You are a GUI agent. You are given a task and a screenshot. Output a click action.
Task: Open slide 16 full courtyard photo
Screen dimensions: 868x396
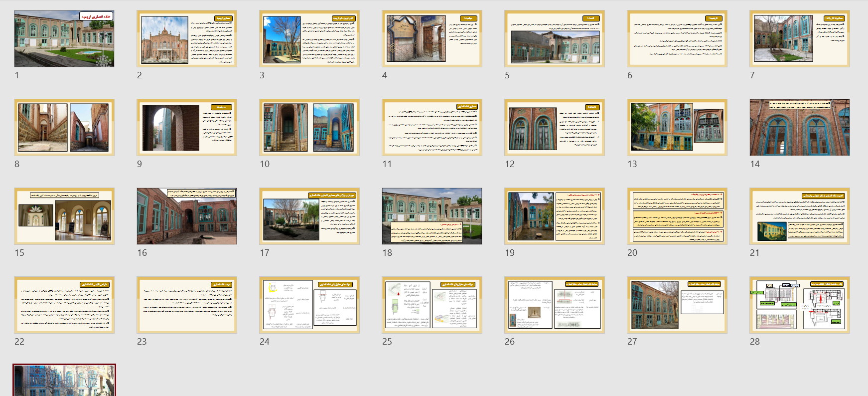pos(187,216)
